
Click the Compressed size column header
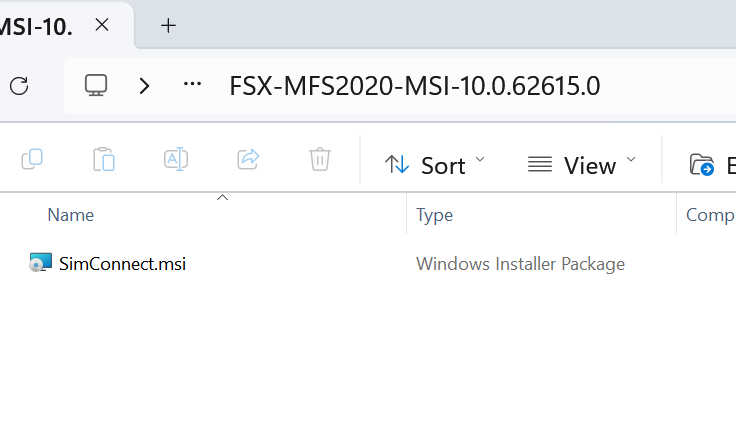pos(710,215)
